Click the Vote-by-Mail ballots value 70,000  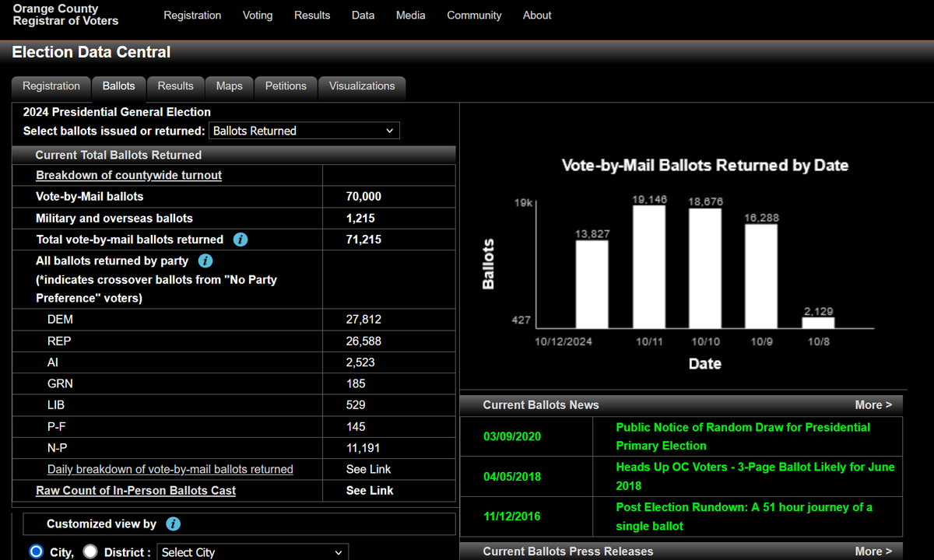(363, 197)
